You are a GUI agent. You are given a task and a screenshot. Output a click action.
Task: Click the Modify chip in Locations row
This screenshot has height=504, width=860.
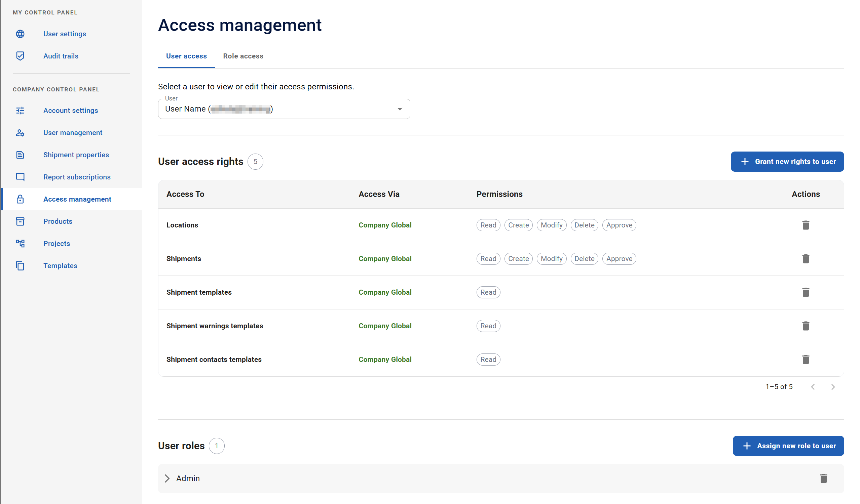552,225
